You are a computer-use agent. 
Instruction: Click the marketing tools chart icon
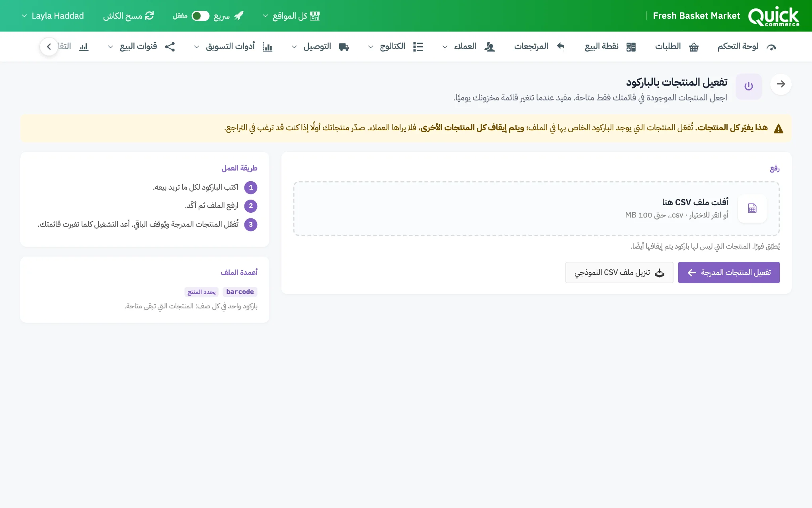pos(267,47)
